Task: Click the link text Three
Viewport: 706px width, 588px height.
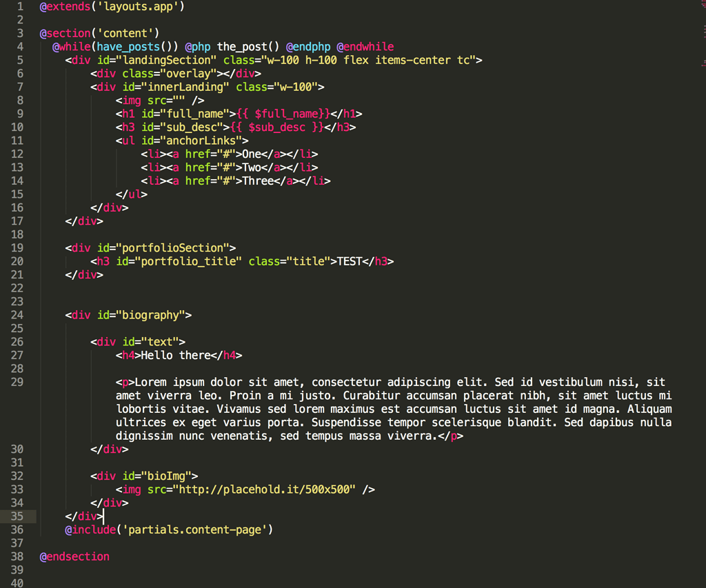Action: coord(258,181)
